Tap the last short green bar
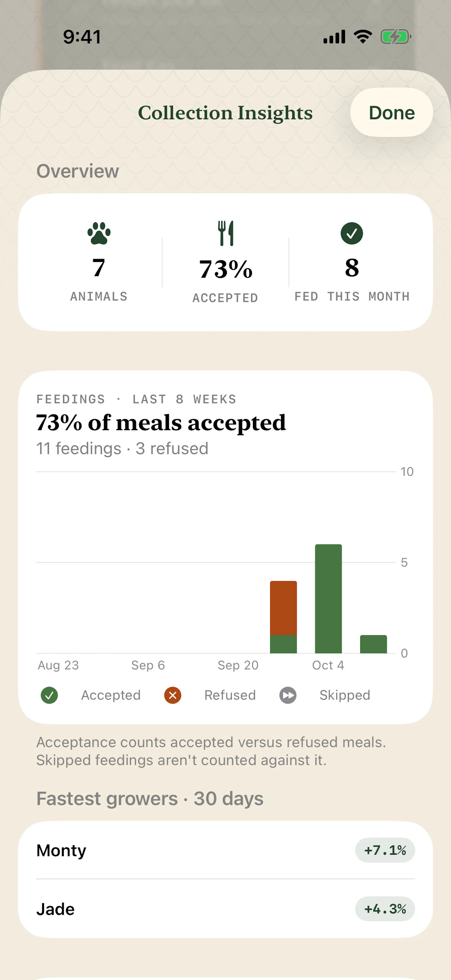The height and width of the screenshot is (980, 451). [373, 644]
